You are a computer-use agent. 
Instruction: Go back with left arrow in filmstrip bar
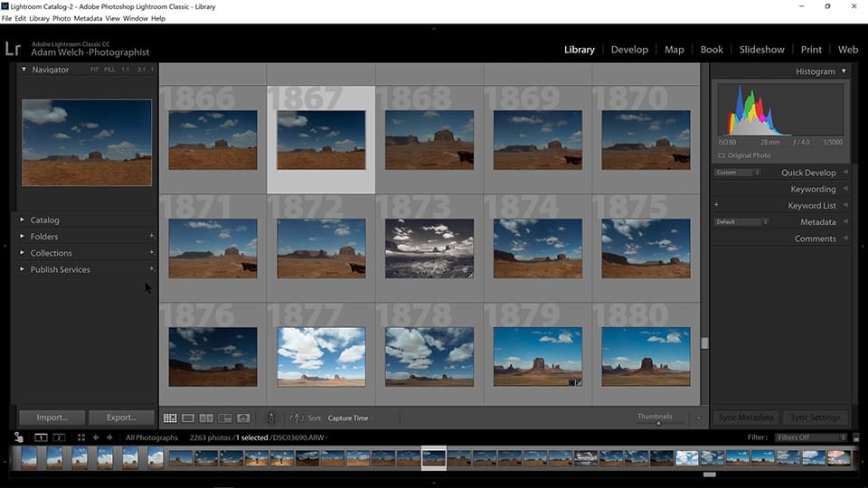coord(96,437)
